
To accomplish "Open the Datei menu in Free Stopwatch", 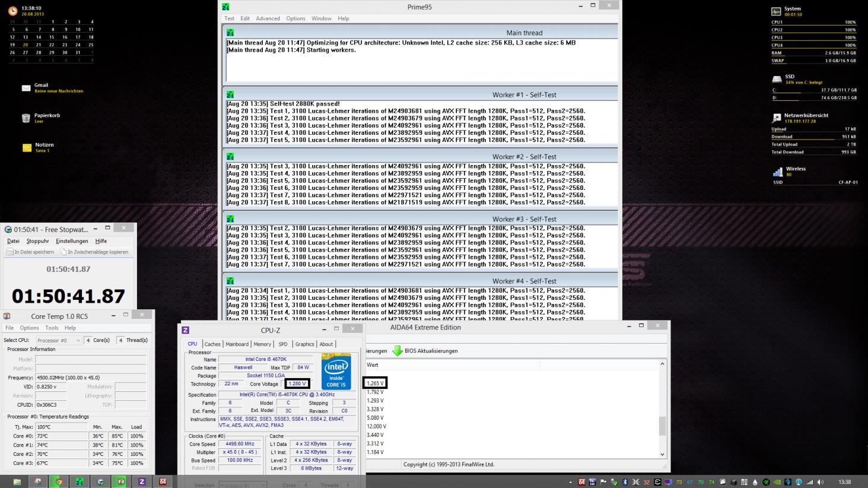I will (13, 241).
